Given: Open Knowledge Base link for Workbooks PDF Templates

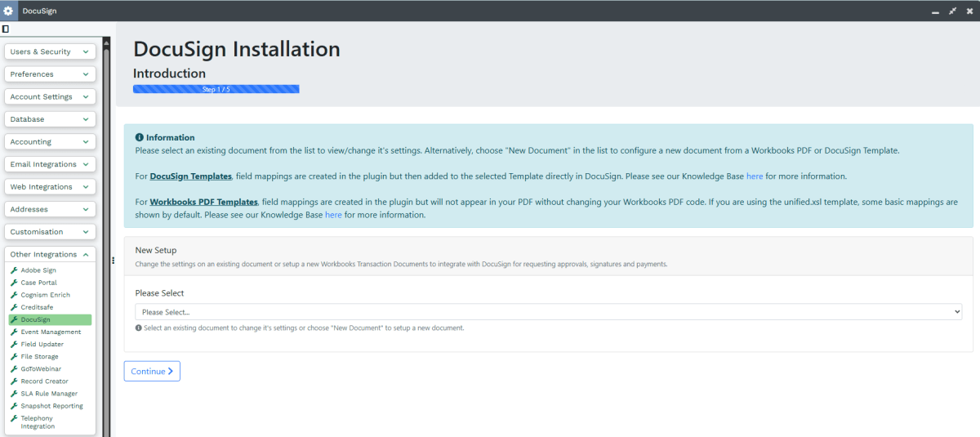Looking at the screenshot, I should (333, 215).
